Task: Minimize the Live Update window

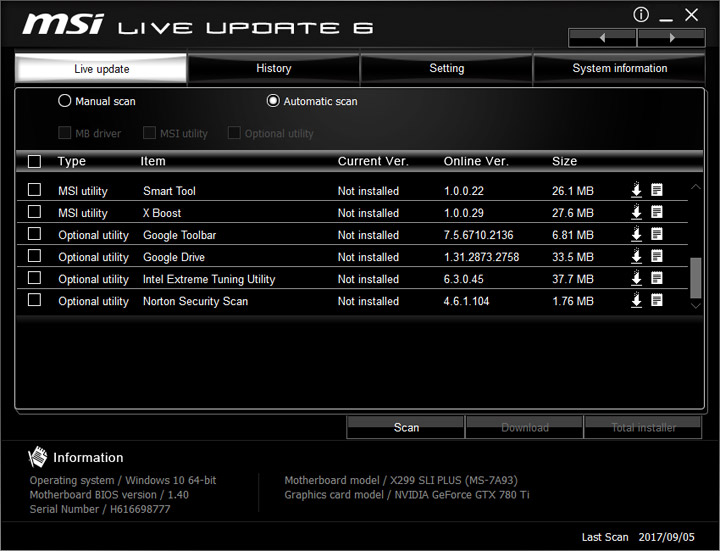Action: (x=666, y=18)
